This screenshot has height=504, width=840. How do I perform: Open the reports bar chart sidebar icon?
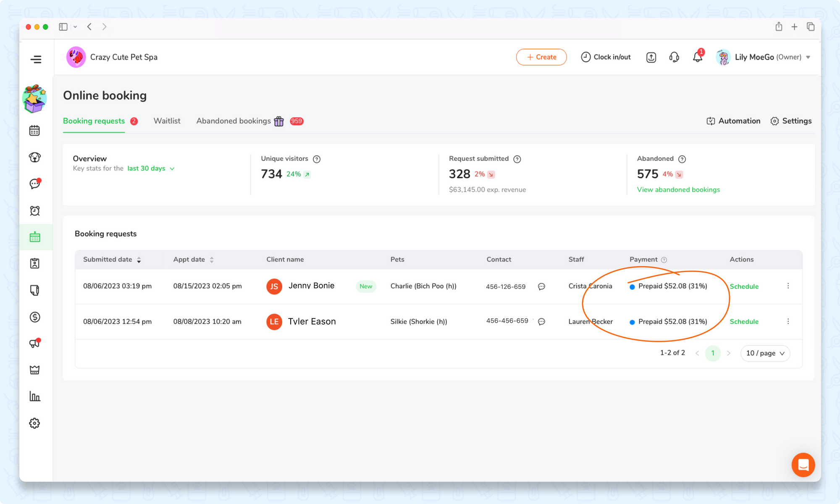34,396
